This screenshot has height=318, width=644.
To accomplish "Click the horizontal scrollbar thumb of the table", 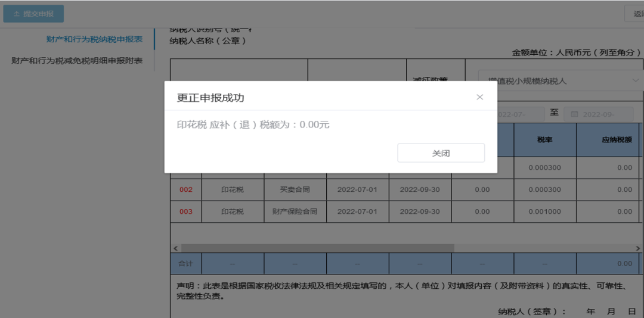I will [317, 248].
